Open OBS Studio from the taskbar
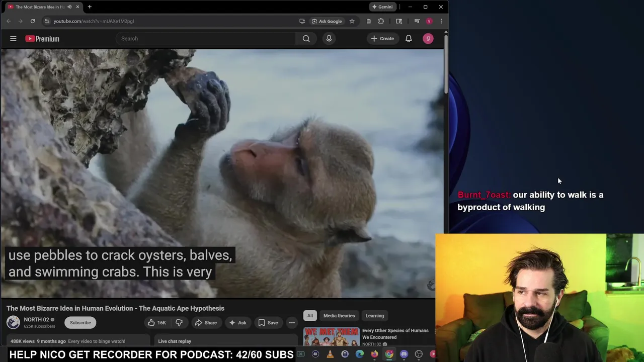Image resolution: width=644 pixels, height=362 pixels. (x=419, y=354)
